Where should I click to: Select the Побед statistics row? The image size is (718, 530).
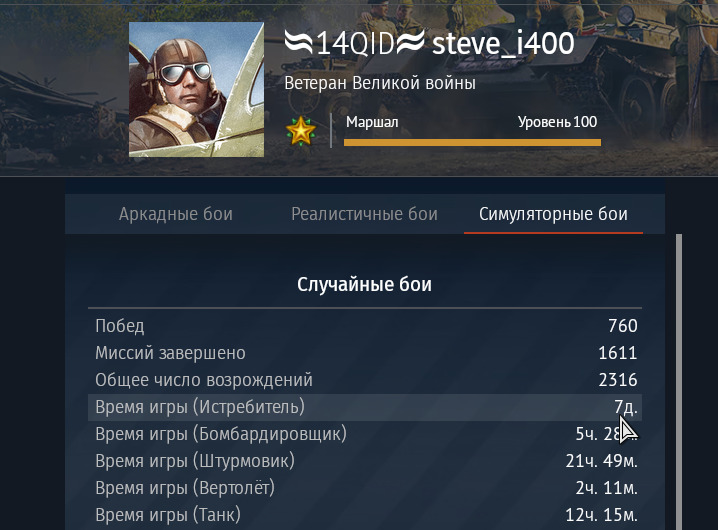365,326
